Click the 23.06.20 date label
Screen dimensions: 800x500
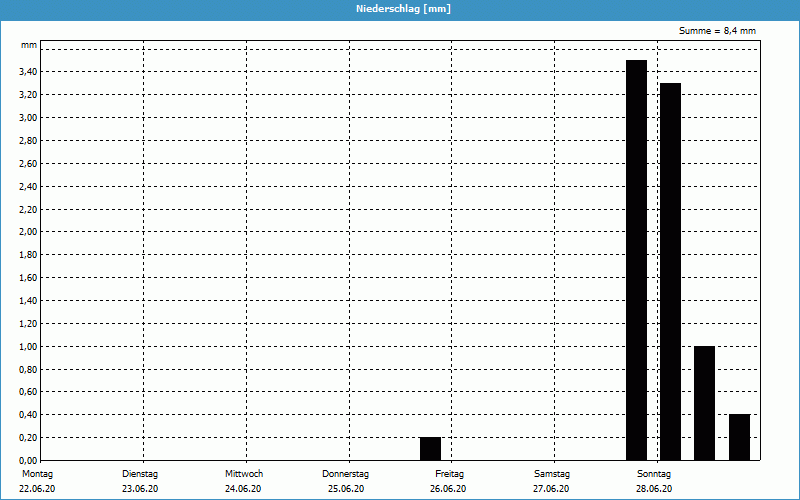pos(140,489)
